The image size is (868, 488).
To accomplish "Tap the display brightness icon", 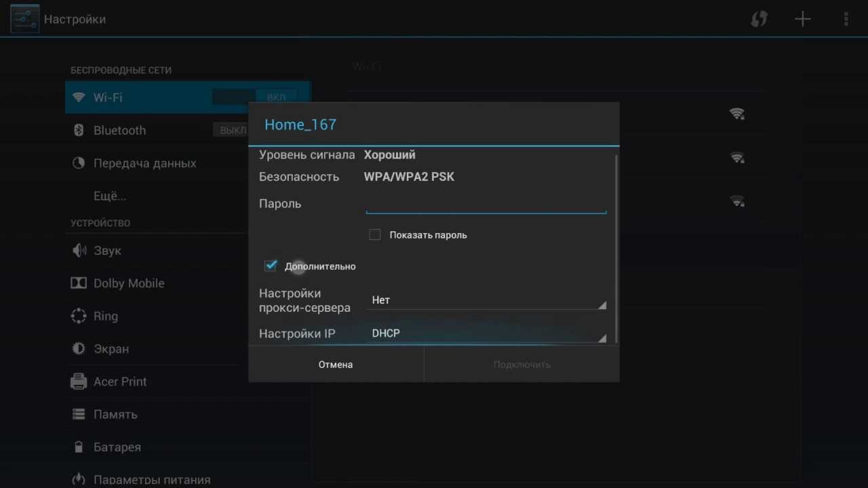I will (79, 348).
